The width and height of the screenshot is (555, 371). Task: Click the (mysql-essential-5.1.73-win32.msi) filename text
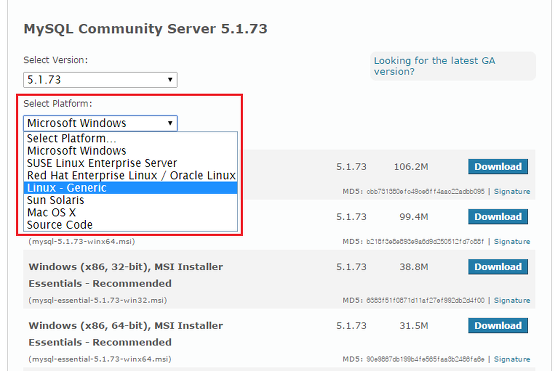(98, 300)
